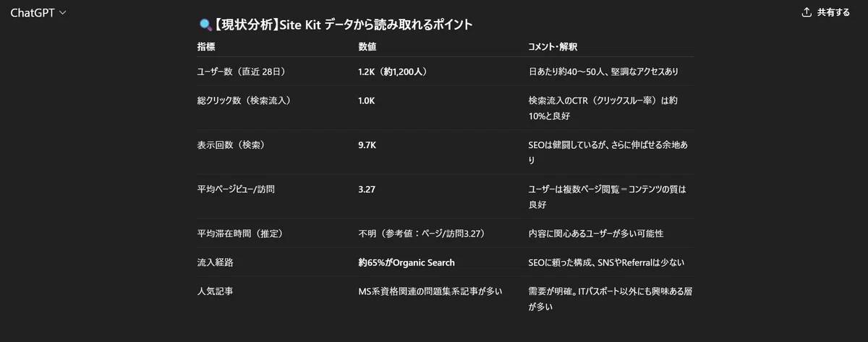The width and height of the screenshot is (868, 342).
Task: Click the upload share icon
Action: 807,12
